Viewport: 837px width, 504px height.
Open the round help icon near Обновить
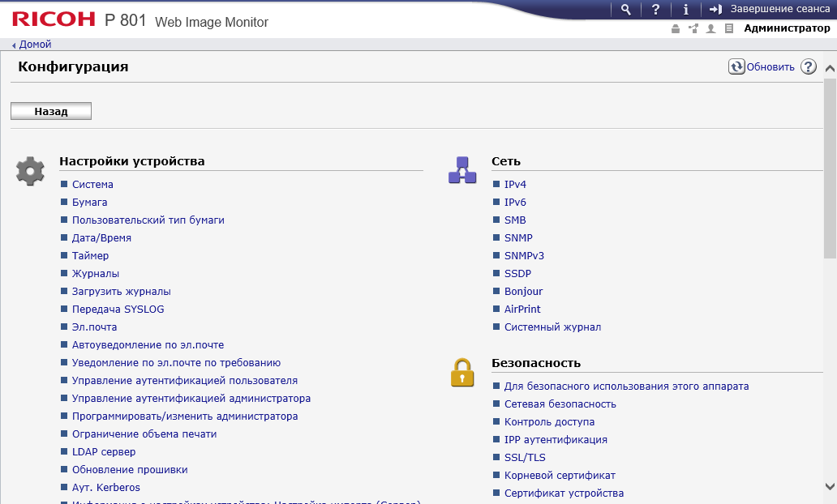808,67
